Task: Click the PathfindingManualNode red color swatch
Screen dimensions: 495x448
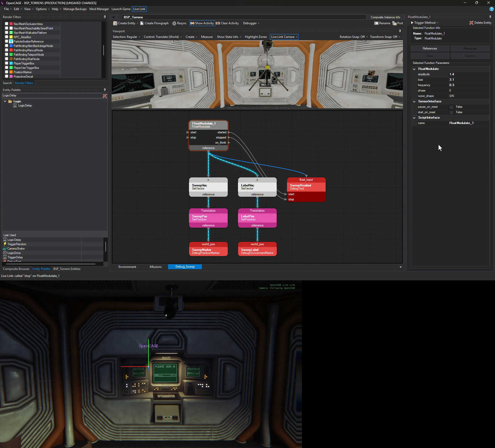Action: [x=11, y=50]
